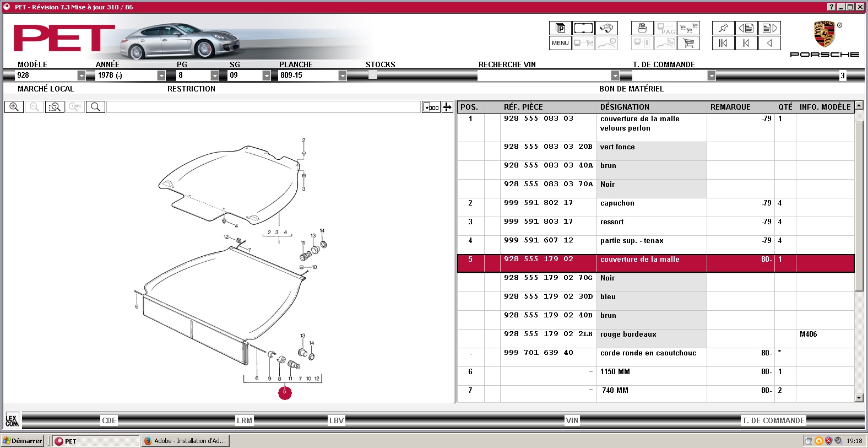Select the 'rouge bordeaux' variant row
Image resolution: width=868 pixels, height=448 pixels.
tap(655, 338)
